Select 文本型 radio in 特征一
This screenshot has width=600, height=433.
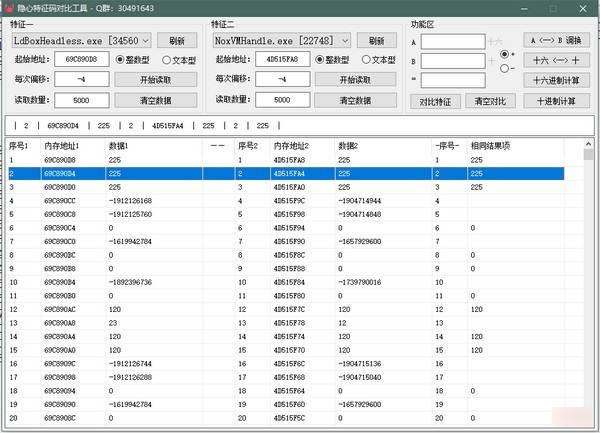click(166, 60)
